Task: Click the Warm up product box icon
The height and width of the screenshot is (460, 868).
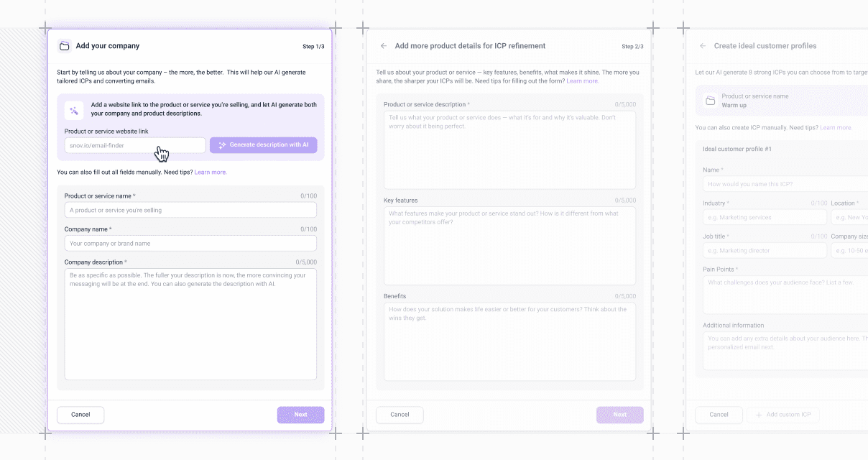Action: (x=710, y=101)
